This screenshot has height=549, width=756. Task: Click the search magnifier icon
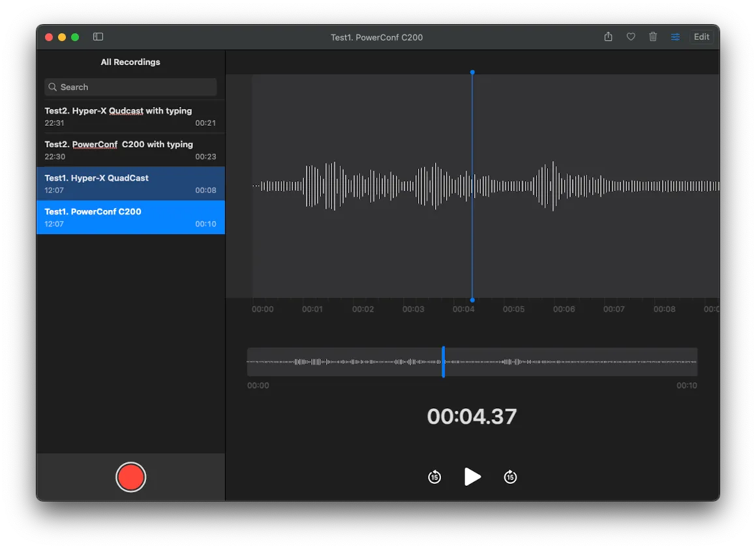click(53, 87)
